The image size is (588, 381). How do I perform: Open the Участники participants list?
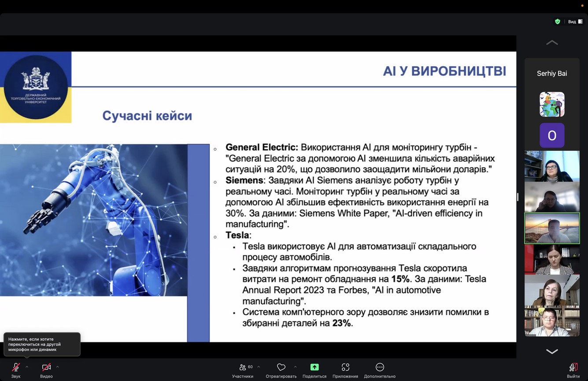coord(243,367)
